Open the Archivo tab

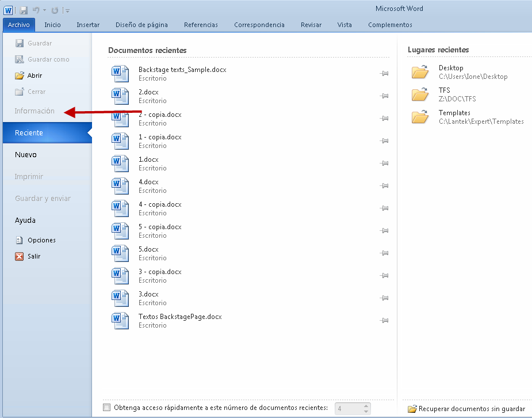[18, 25]
